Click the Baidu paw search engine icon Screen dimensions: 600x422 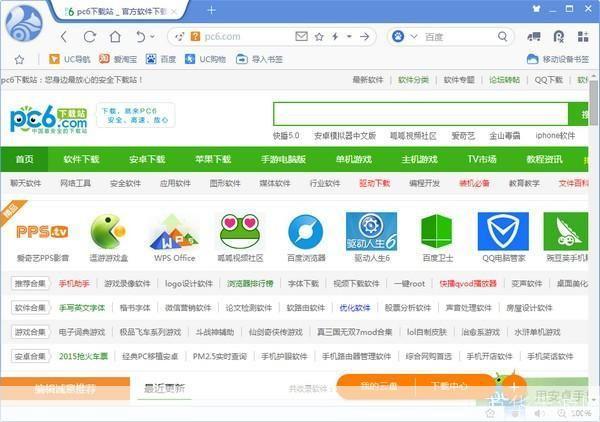pos(398,37)
